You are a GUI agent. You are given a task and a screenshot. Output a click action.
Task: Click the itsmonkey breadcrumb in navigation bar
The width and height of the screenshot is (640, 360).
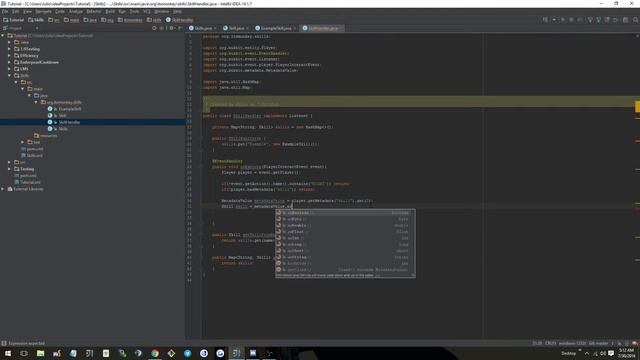(x=130, y=20)
